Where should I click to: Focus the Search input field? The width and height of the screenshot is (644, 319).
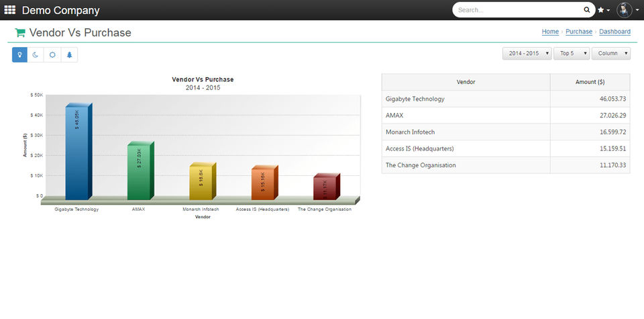519,10
